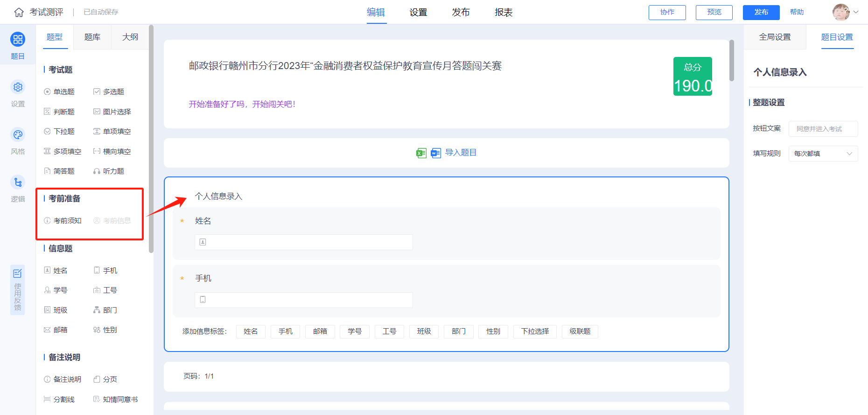The width and height of the screenshot is (868, 415).
Task: Select the 题型 tab in left panel
Action: pyautogui.click(x=55, y=37)
